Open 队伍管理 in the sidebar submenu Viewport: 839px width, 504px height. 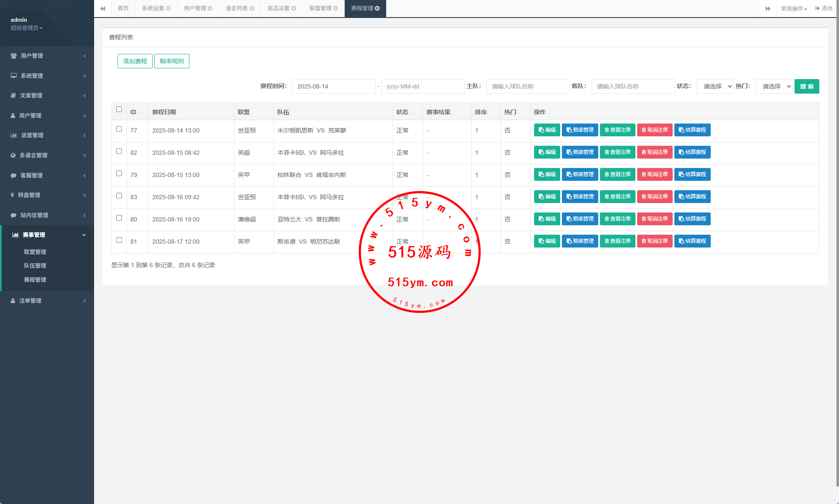pos(35,265)
